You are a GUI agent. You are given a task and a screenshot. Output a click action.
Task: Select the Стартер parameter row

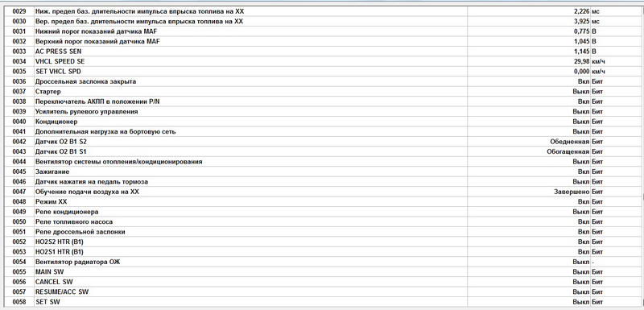pyautogui.click(x=323, y=92)
